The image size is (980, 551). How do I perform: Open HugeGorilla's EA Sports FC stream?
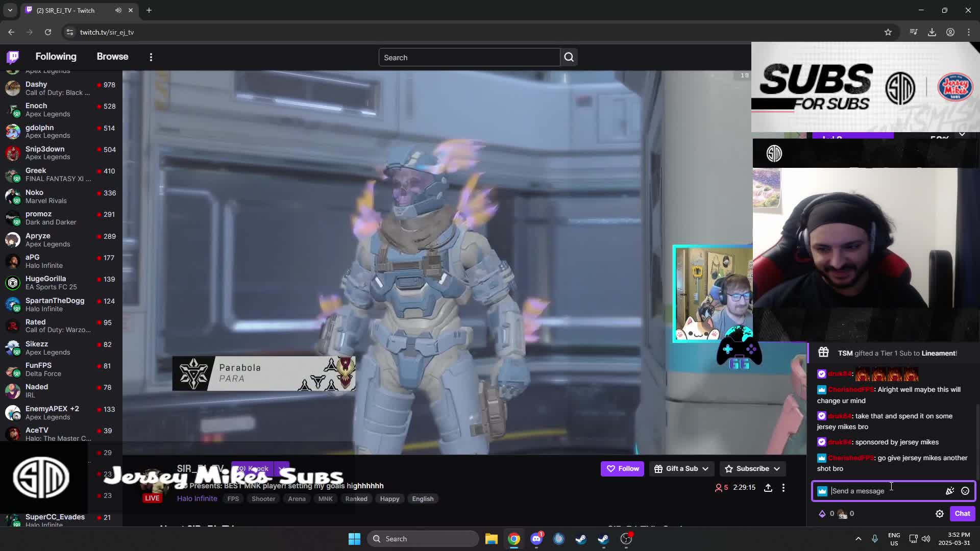(x=61, y=282)
